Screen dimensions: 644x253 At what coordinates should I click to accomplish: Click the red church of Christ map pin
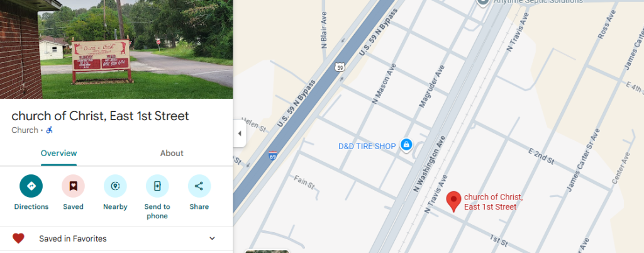tap(453, 201)
